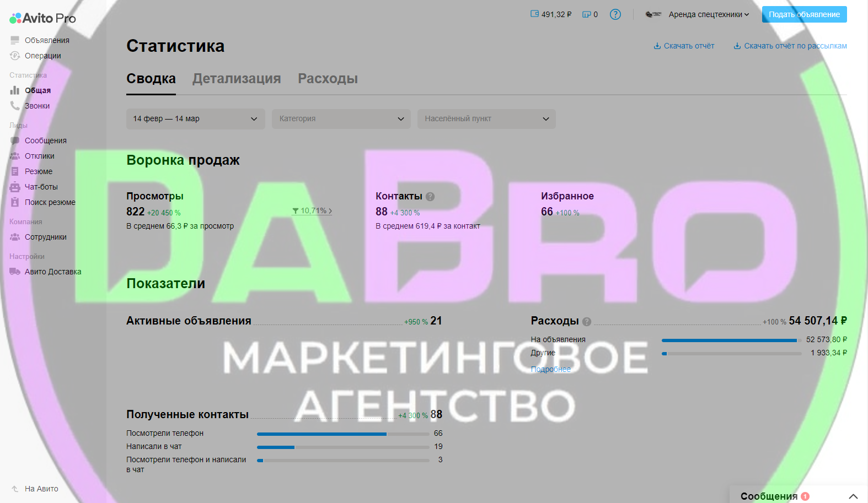Click the Общая statistics bar-chart icon
Viewport: 868px width, 503px height.
pyautogui.click(x=15, y=90)
